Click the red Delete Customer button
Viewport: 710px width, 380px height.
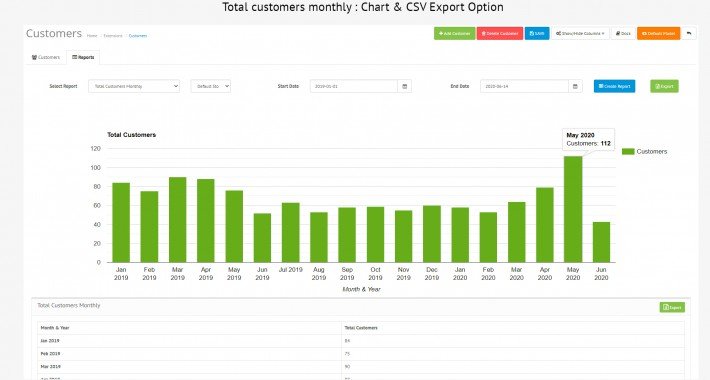pyautogui.click(x=500, y=34)
